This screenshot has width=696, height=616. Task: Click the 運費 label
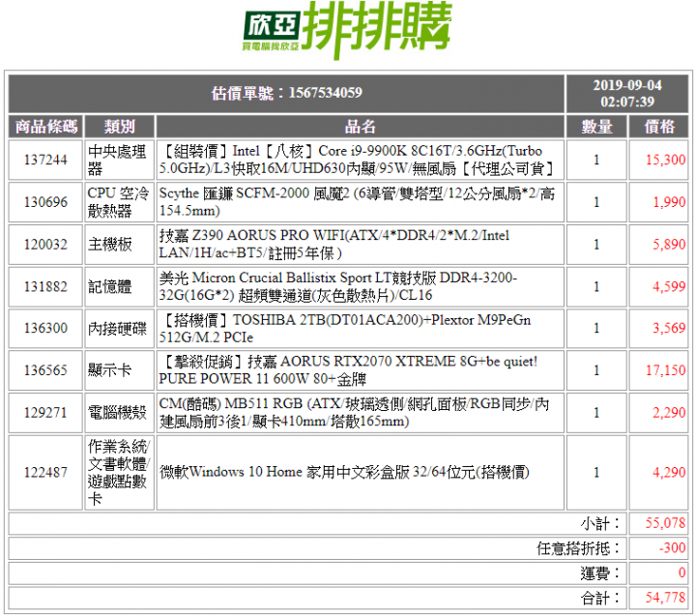599,573
